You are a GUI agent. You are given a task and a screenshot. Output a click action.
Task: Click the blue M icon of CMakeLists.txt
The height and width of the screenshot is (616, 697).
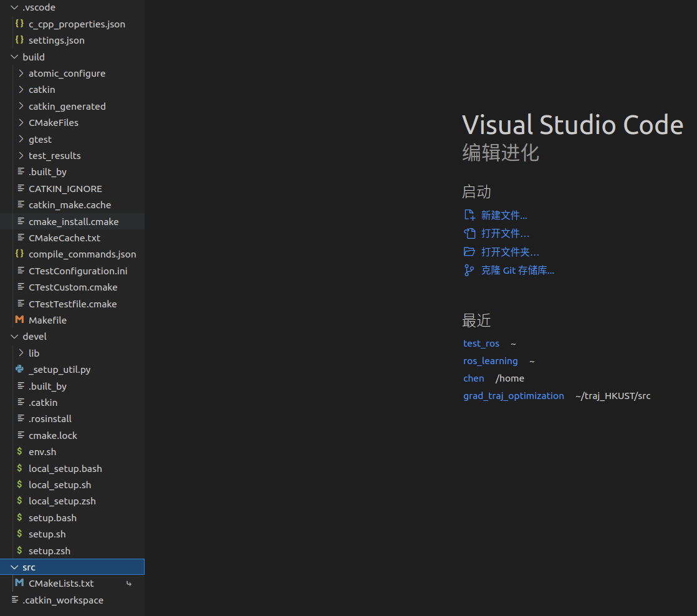(x=19, y=583)
